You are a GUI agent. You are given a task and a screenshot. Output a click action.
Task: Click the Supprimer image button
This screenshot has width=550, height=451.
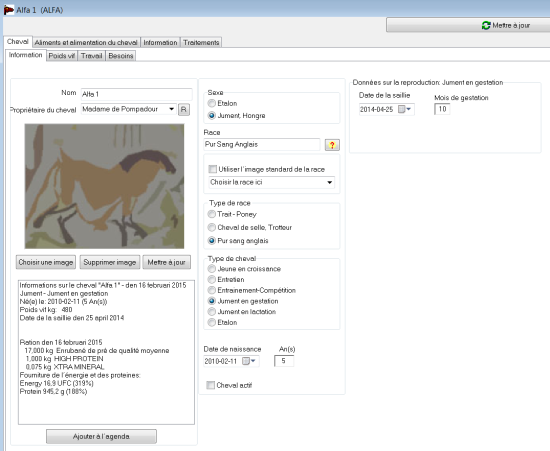tap(110, 262)
